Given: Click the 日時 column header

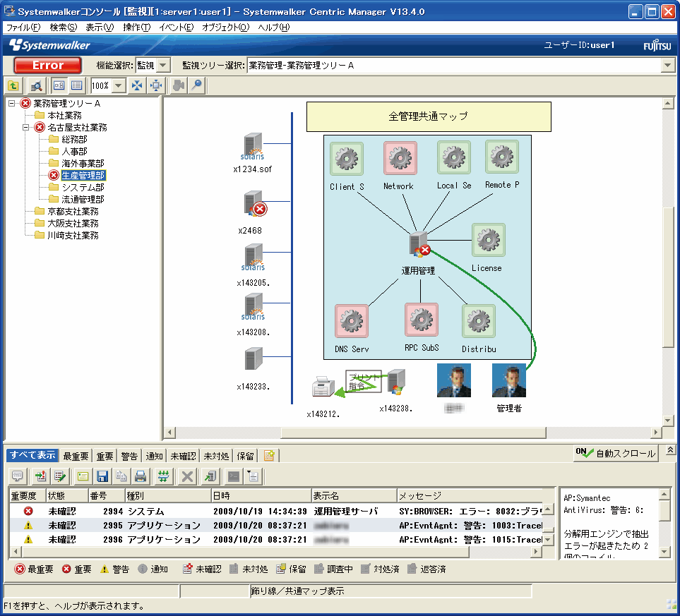Looking at the screenshot, I should click(x=261, y=495).
